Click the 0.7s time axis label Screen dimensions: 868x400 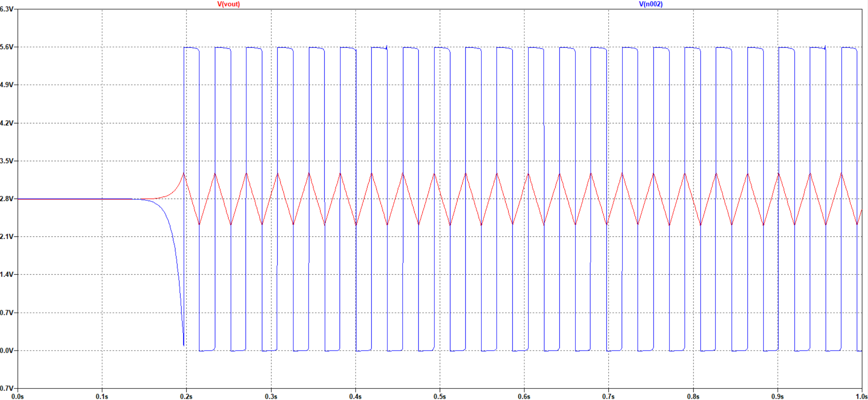pyautogui.click(x=608, y=396)
